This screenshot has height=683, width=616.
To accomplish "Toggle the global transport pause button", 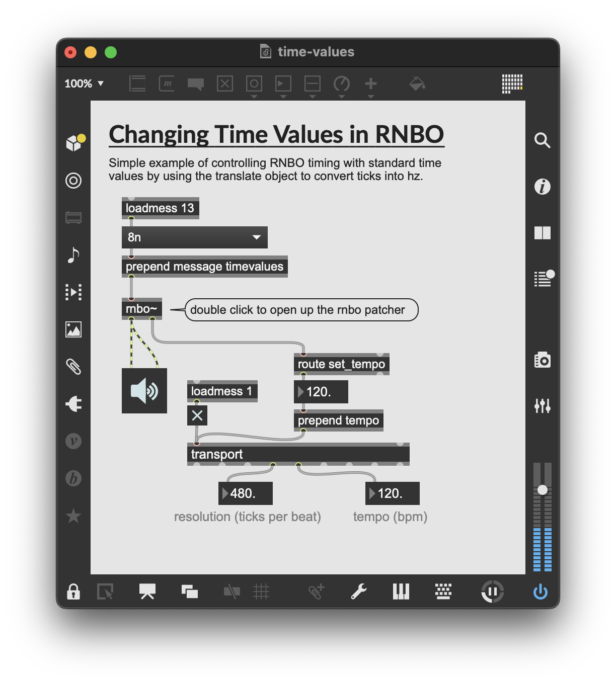I will coord(492,591).
